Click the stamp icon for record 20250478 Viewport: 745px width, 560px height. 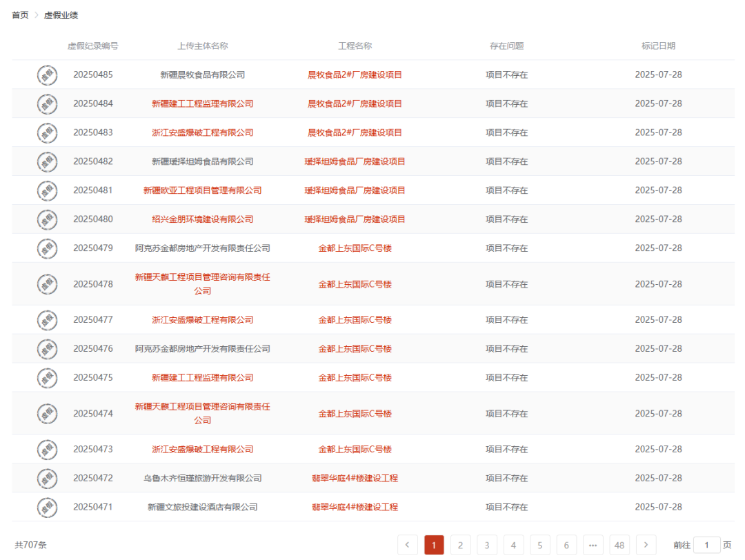(47, 284)
